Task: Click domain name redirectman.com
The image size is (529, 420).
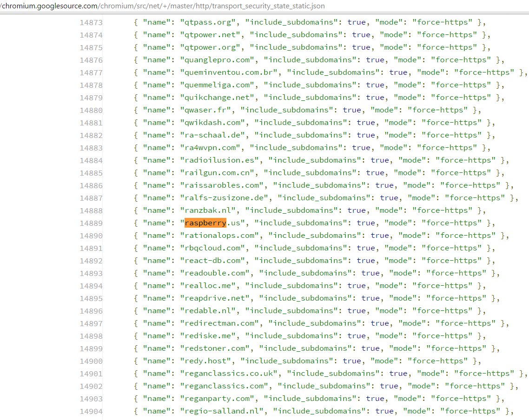Action: [x=219, y=323]
